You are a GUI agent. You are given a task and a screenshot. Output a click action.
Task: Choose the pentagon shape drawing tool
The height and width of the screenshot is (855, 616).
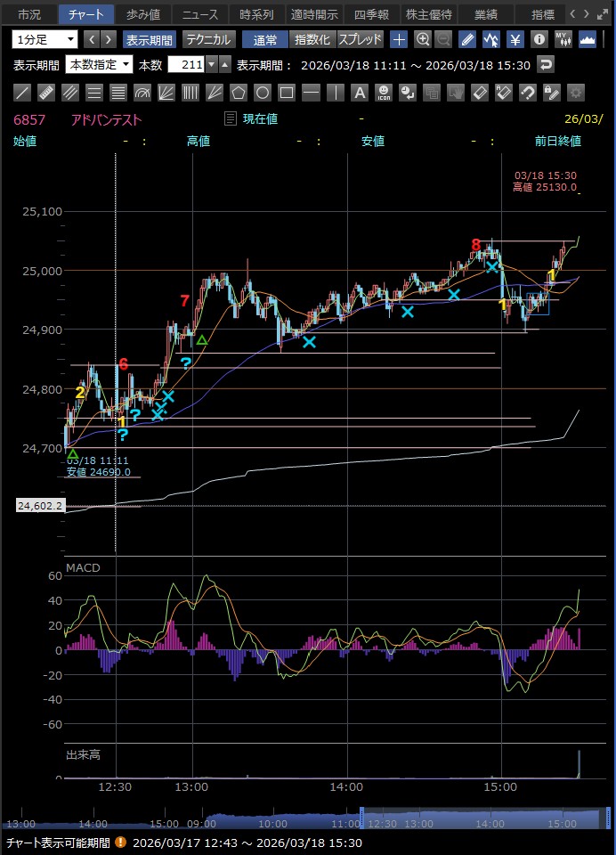click(239, 93)
